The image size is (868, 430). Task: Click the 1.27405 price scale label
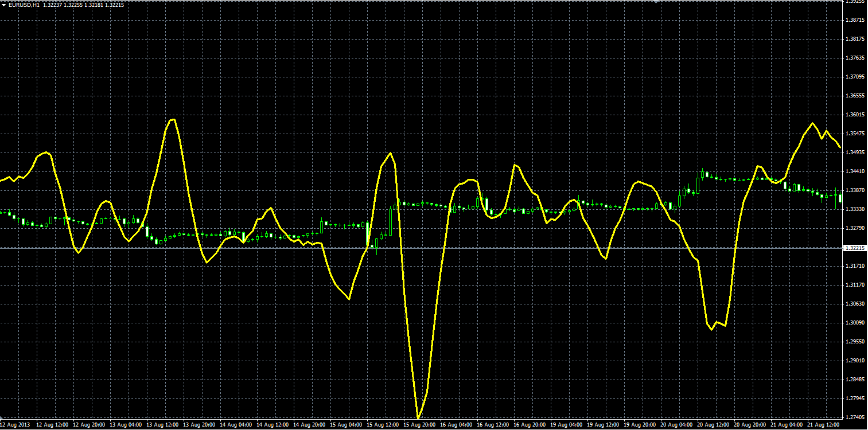tap(855, 417)
